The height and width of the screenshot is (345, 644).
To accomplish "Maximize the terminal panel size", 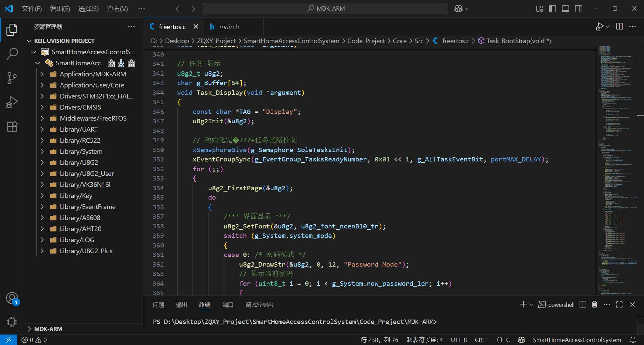I will (x=619, y=304).
